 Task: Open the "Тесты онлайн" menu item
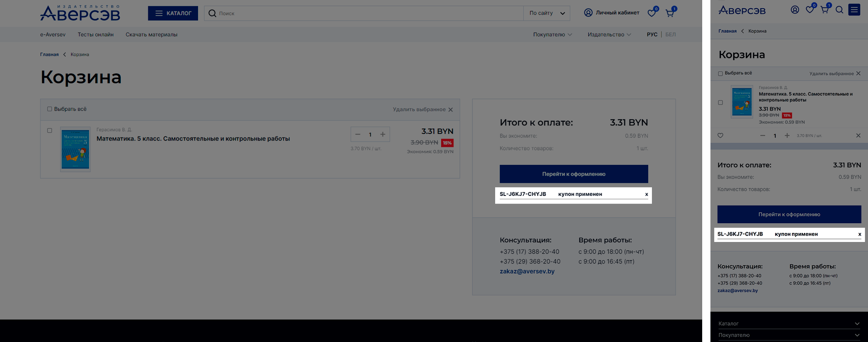[x=96, y=35]
